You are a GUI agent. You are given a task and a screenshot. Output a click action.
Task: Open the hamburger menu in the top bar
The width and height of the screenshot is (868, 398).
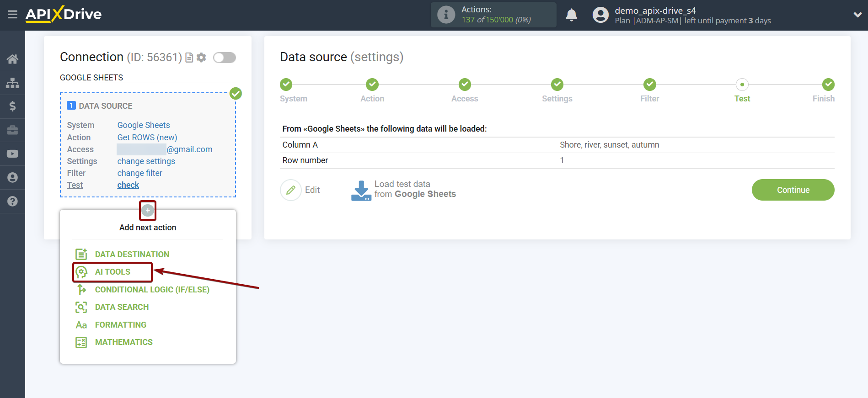point(12,15)
